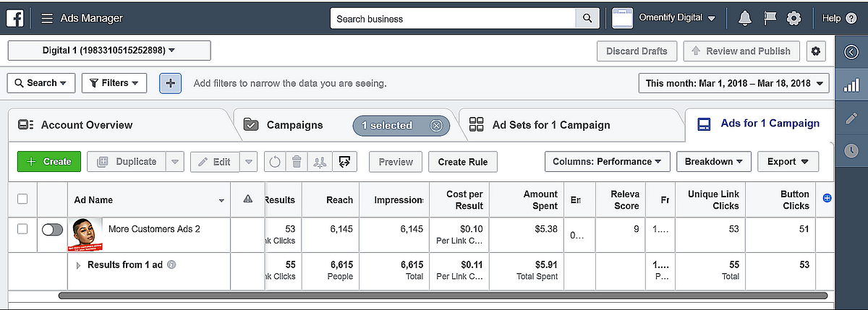
Task: Toggle More Customers Ads 2 on/off
Action: [53, 229]
